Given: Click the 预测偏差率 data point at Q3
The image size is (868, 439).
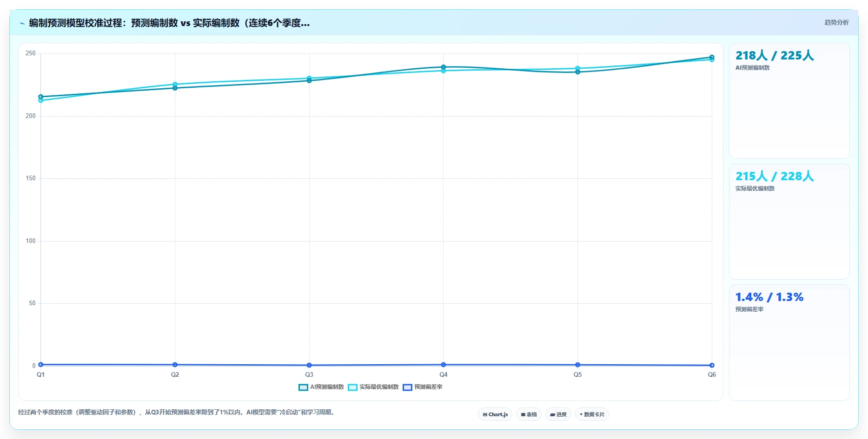Looking at the screenshot, I should point(309,365).
